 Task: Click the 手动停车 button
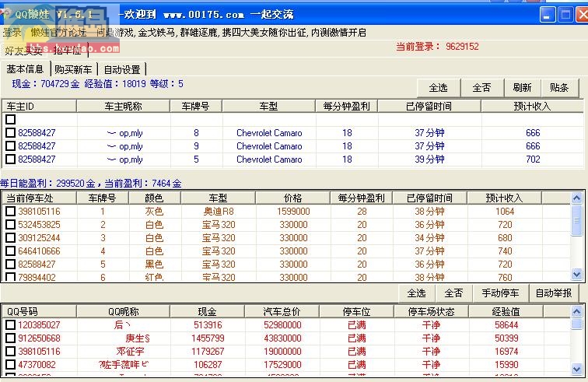[x=501, y=293]
